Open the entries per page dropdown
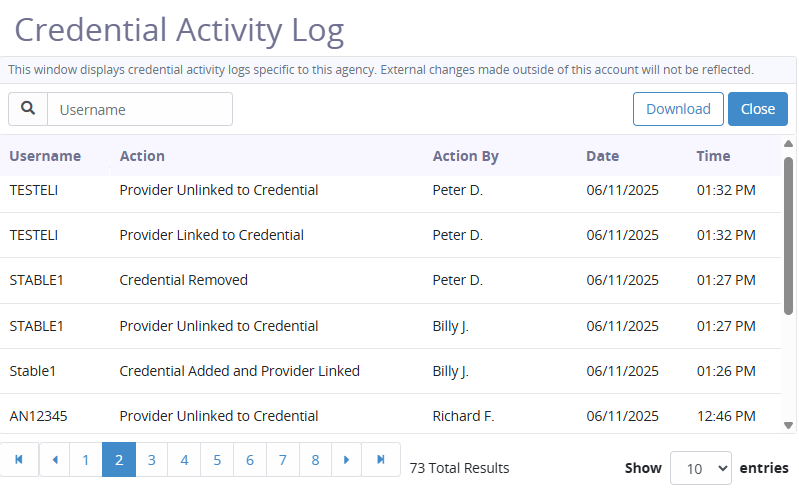Image resolution: width=799 pixels, height=498 pixels. click(700, 468)
